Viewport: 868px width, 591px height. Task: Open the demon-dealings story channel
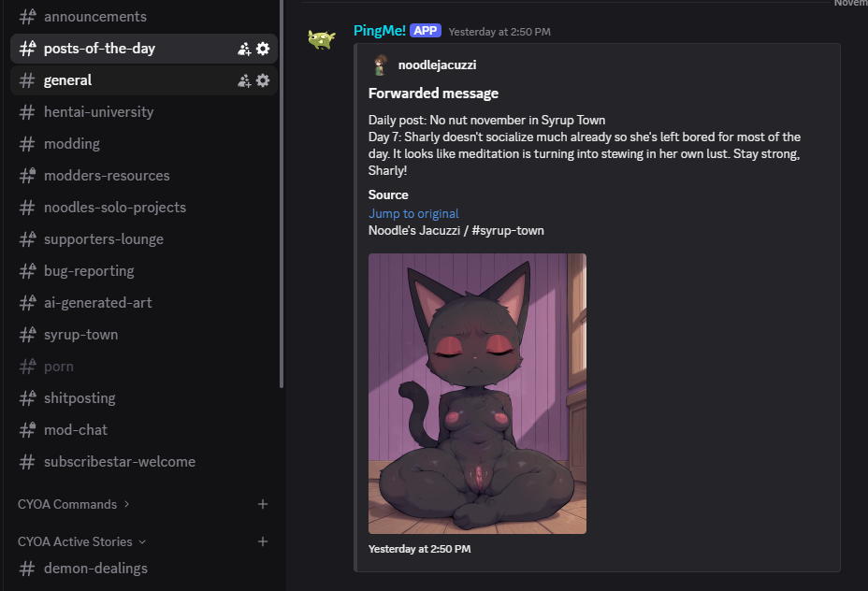(x=95, y=569)
